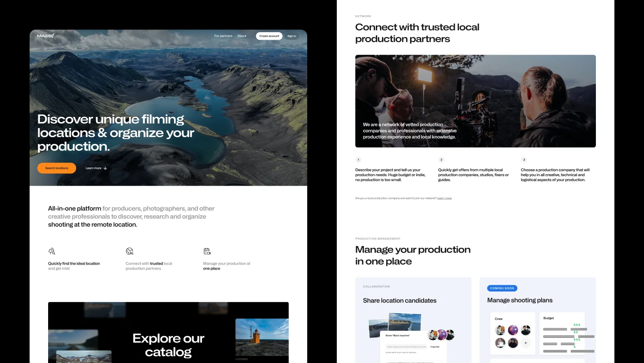This screenshot has height=363, width=644.
Task: Click the Coming Soon badge
Action: point(502,288)
